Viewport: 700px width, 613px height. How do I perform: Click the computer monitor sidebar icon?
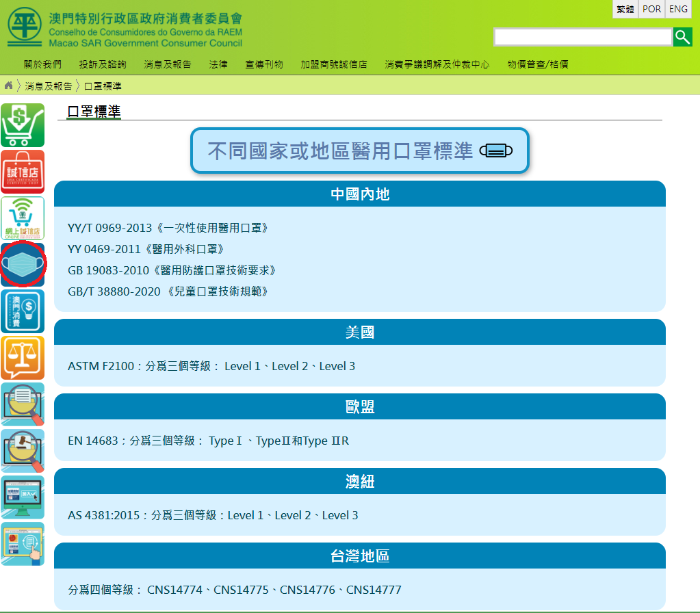tap(23, 497)
